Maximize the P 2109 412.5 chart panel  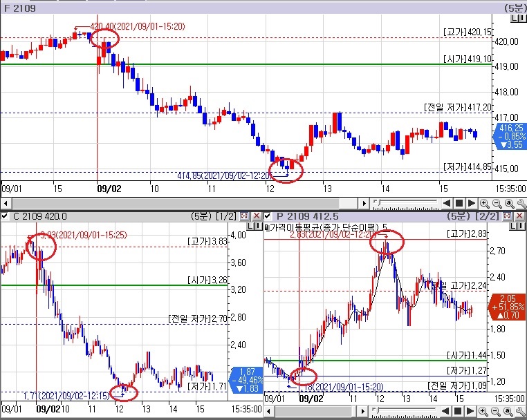(x=508, y=216)
